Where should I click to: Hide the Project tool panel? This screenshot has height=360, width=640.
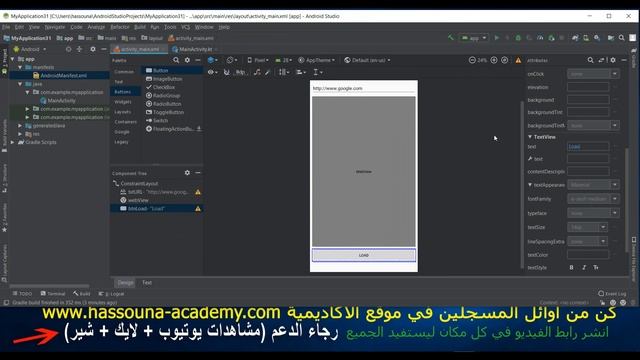104,49
